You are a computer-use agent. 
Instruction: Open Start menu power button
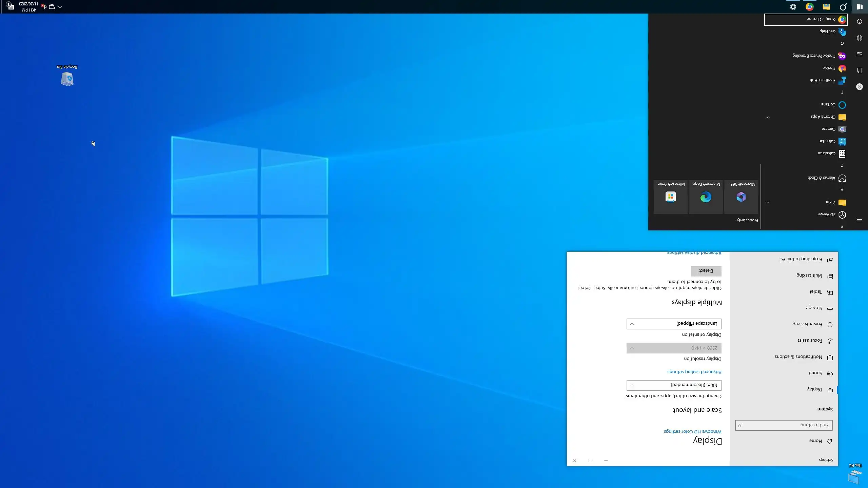(x=860, y=22)
